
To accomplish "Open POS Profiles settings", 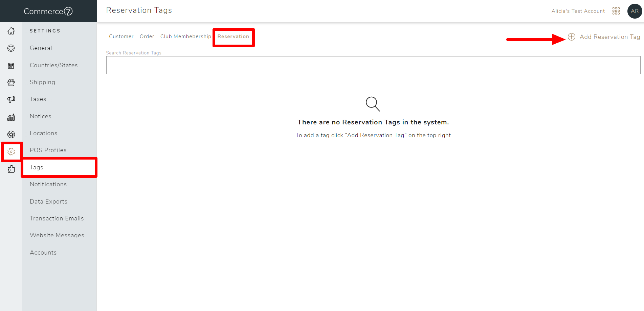I will click(x=48, y=150).
